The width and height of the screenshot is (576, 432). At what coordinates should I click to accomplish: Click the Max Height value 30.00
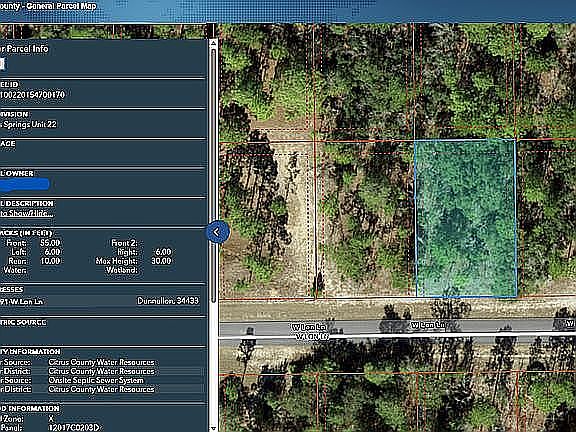click(x=161, y=261)
